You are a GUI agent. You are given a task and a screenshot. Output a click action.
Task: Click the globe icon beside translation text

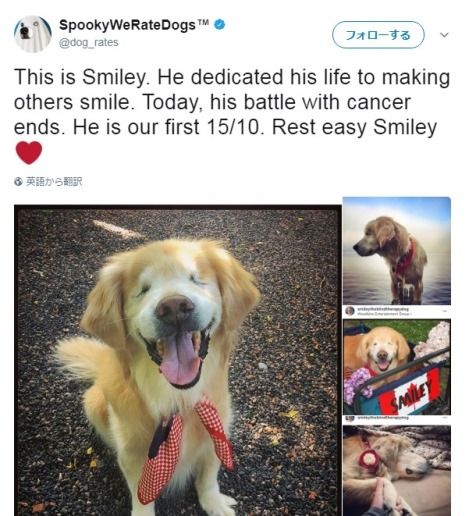[18, 182]
